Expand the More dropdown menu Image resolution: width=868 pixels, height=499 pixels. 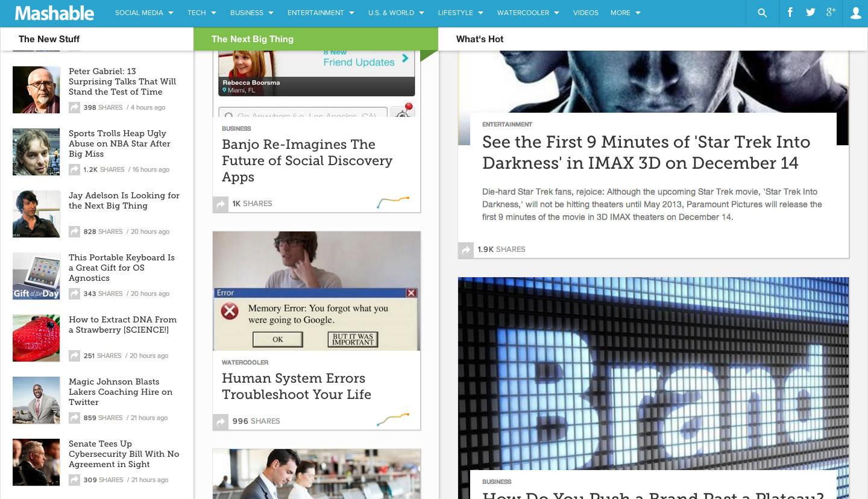click(x=625, y=13)
